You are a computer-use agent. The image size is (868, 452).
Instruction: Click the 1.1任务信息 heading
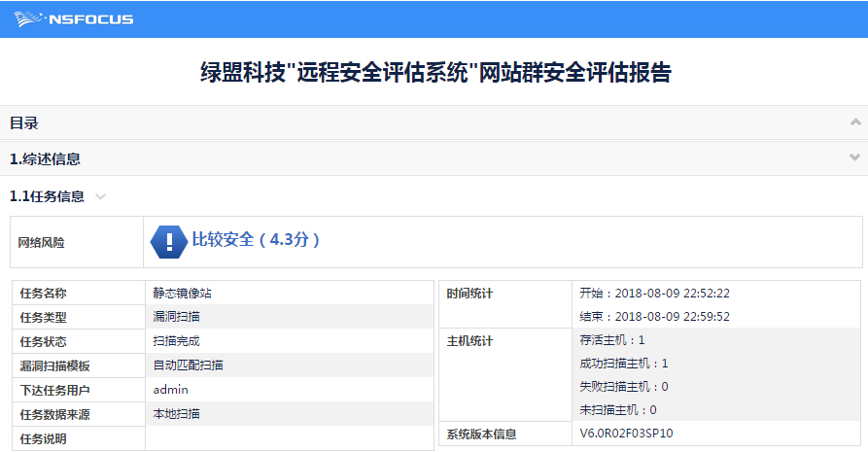pyautogui.click(x=47, y=196)
